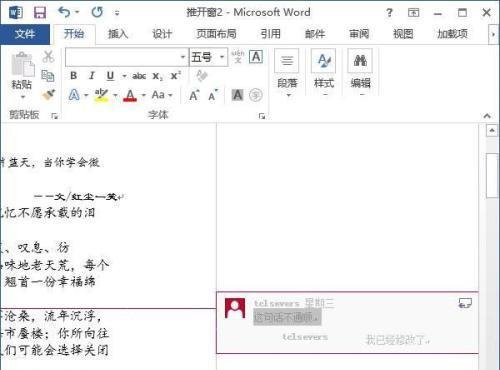This screenshot has height=370, width=500.
Task: Reply to the comment via reply icon
Action: [x=465, y=303]
